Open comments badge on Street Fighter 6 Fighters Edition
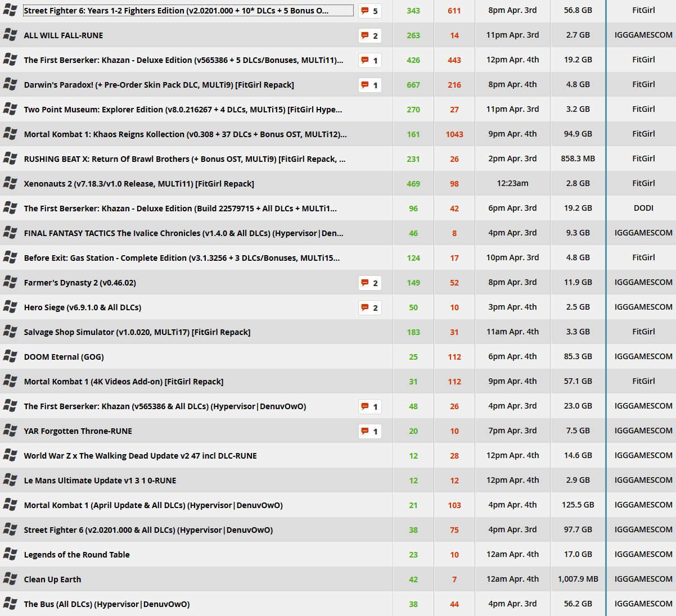 coord(370,11)
